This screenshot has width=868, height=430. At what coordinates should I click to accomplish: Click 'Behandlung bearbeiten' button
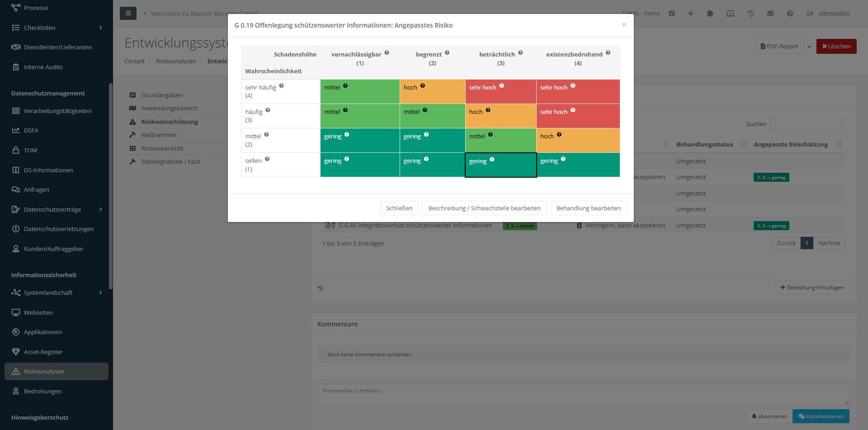pyautogui.click(x=588, y=208)
